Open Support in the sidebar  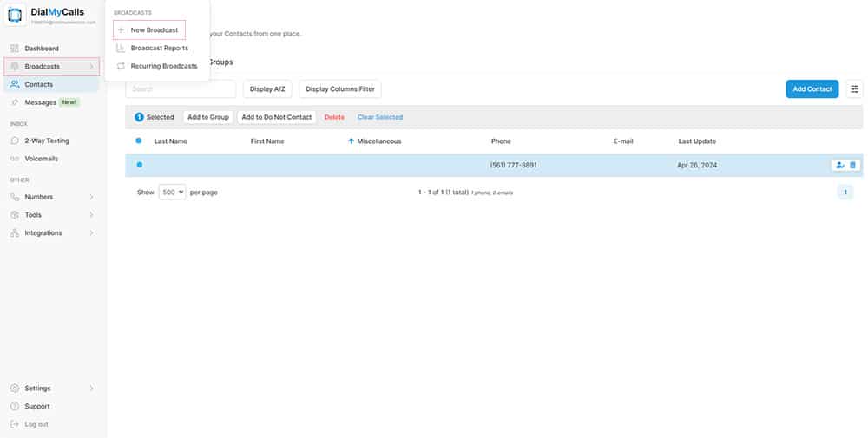click(37, 406)
